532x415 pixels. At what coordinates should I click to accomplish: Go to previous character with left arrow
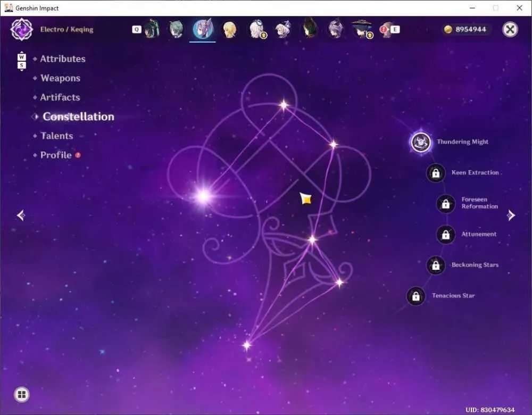21,215
